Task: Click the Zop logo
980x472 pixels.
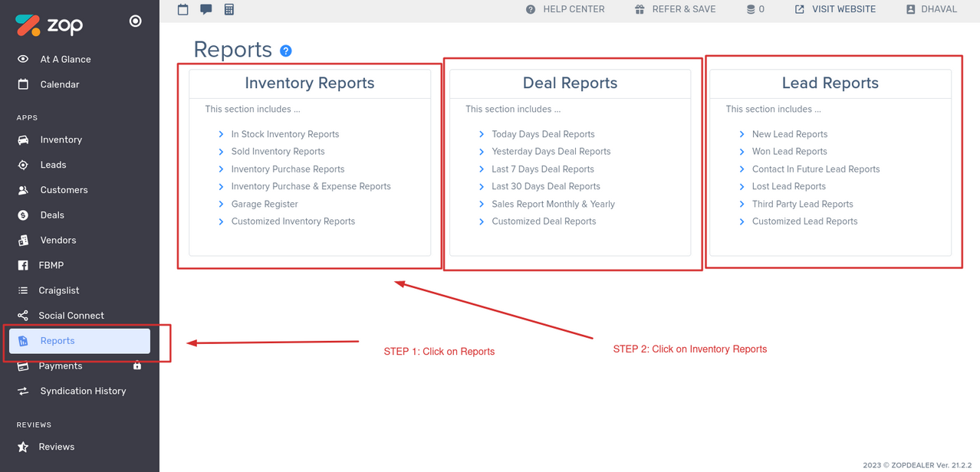Action: point(49,25)
